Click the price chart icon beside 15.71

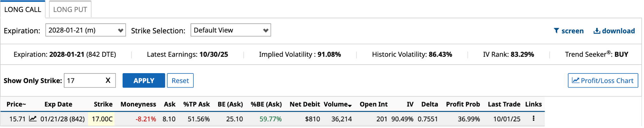33,119
